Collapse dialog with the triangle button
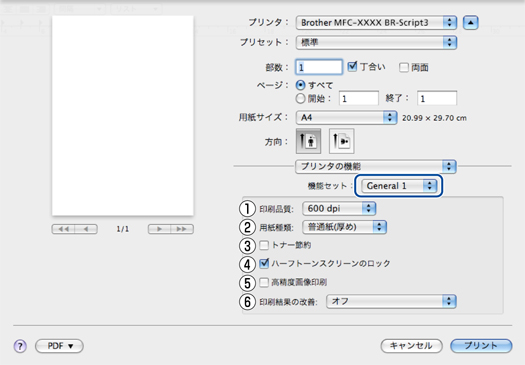Image resolution: width=525 pixels, height=365 pixels. 470,23
